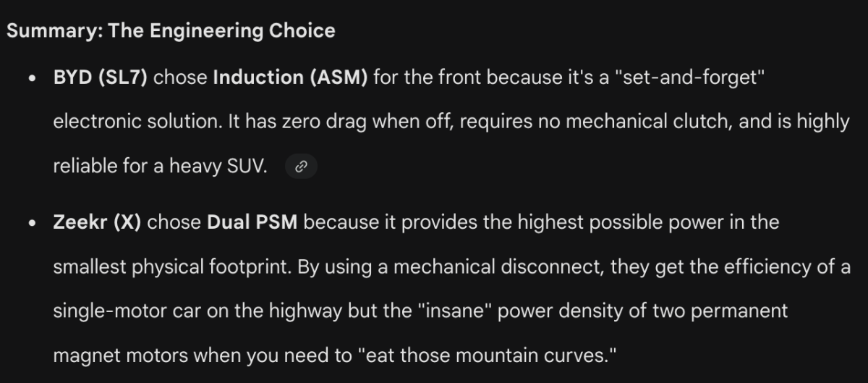The height and width of the screenshot is (383, 868).
Task: Click the bullet marker beside Zeekr (X)
Action: pos(33,223)
